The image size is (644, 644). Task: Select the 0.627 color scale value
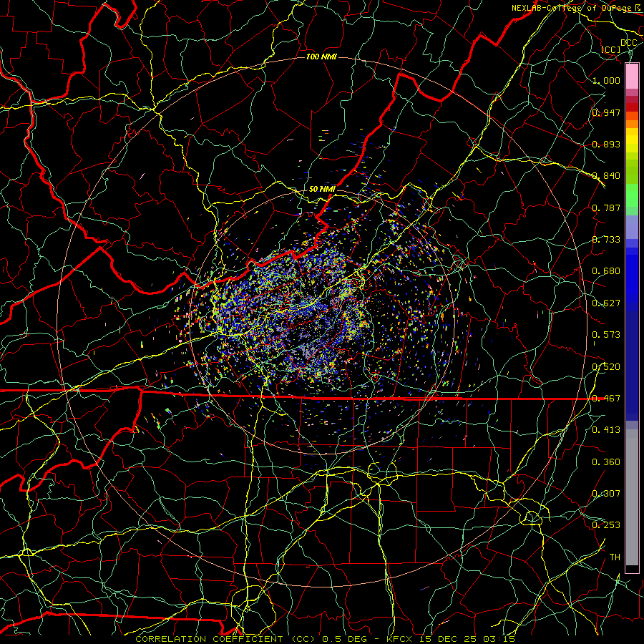coord(606,303)
